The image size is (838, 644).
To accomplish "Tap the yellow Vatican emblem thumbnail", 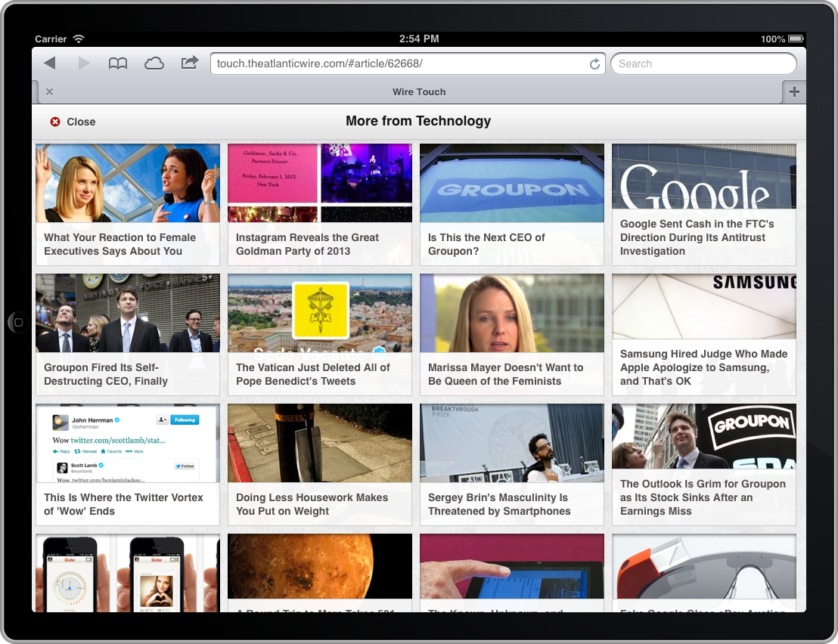I will tap(320, 313).
